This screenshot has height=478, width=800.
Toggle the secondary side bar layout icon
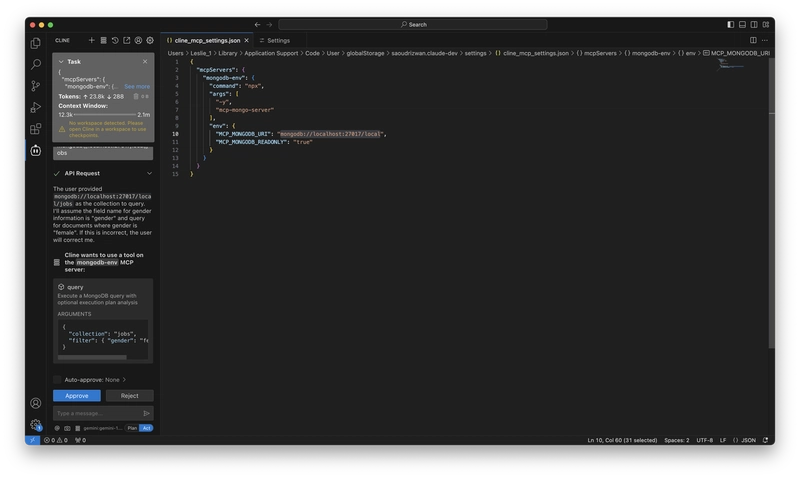(754, 24)
